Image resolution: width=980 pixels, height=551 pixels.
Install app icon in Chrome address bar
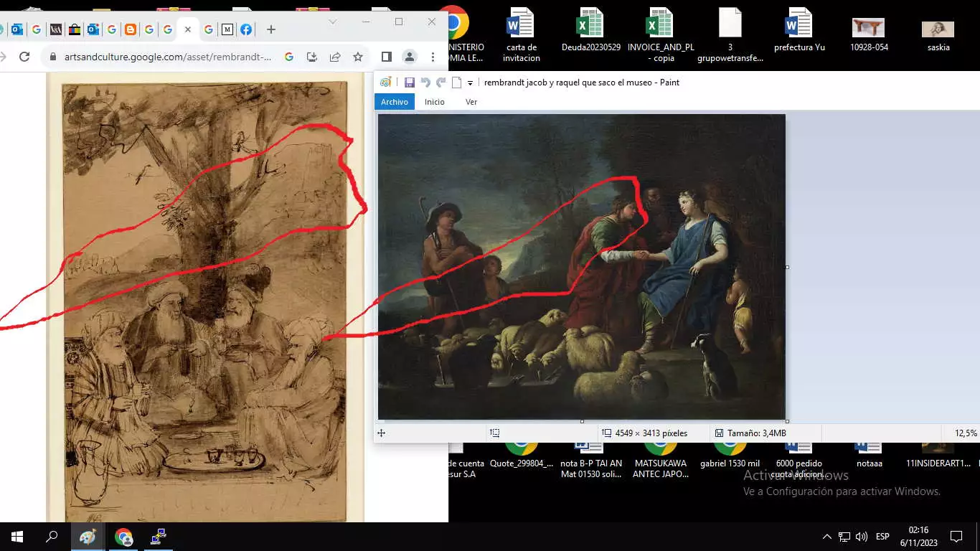point(312,57)
